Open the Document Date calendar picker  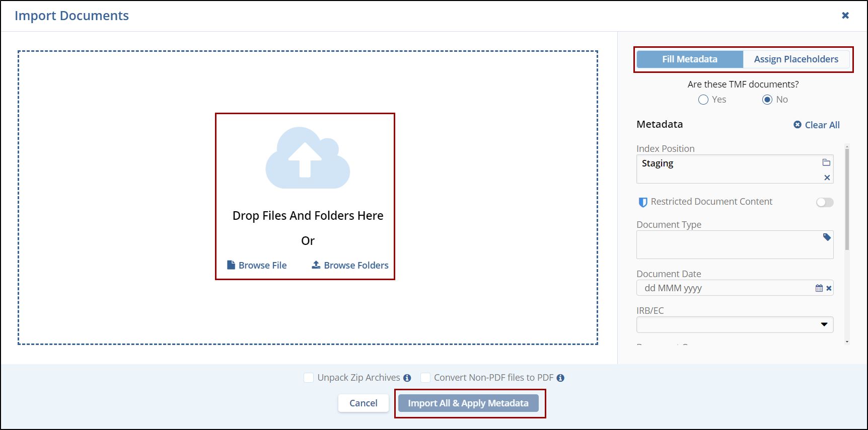click(819, 288)
